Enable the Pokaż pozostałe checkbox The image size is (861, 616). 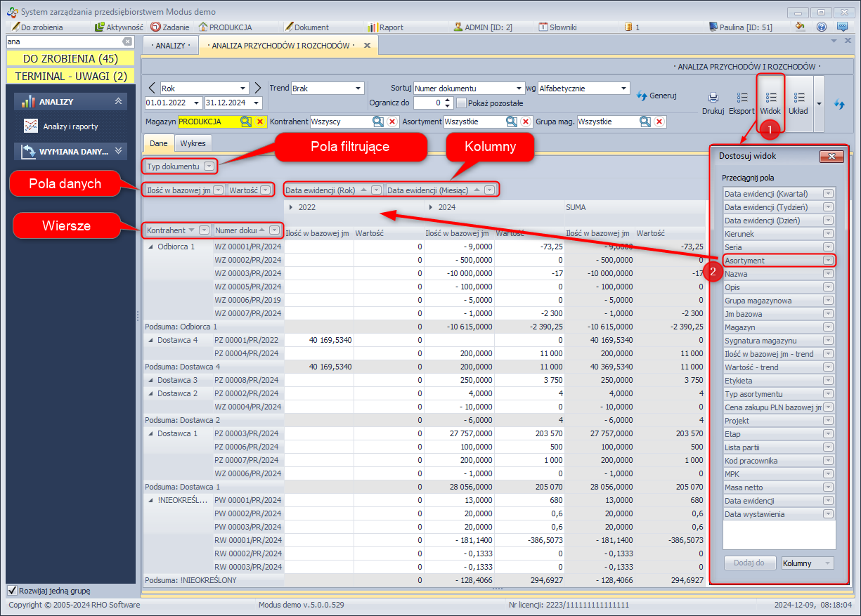(x=462, y=103)
